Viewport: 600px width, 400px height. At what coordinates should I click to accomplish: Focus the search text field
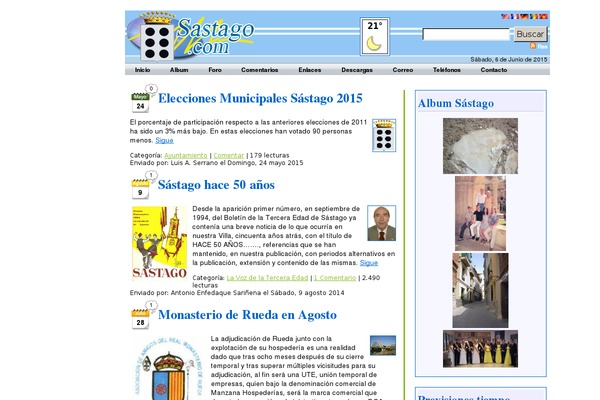pos(466,34)
